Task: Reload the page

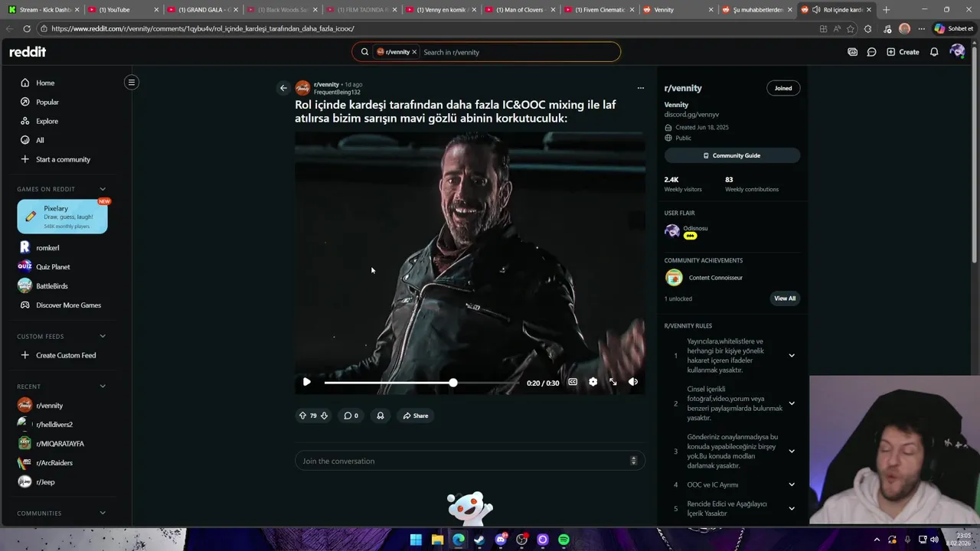Action: (x=27, y=28)
